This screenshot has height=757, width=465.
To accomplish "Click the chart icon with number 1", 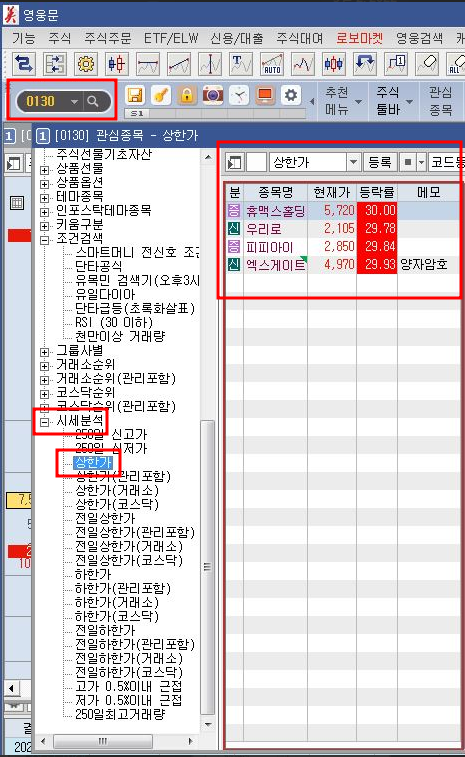I will (396, 64).
